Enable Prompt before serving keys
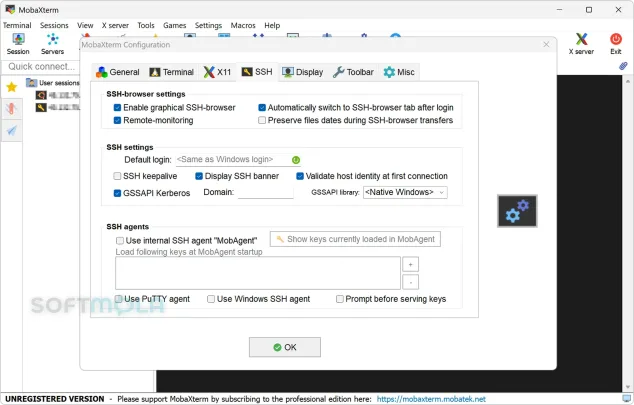The height and width of the screenshot is (405, 634). point(340,299)
